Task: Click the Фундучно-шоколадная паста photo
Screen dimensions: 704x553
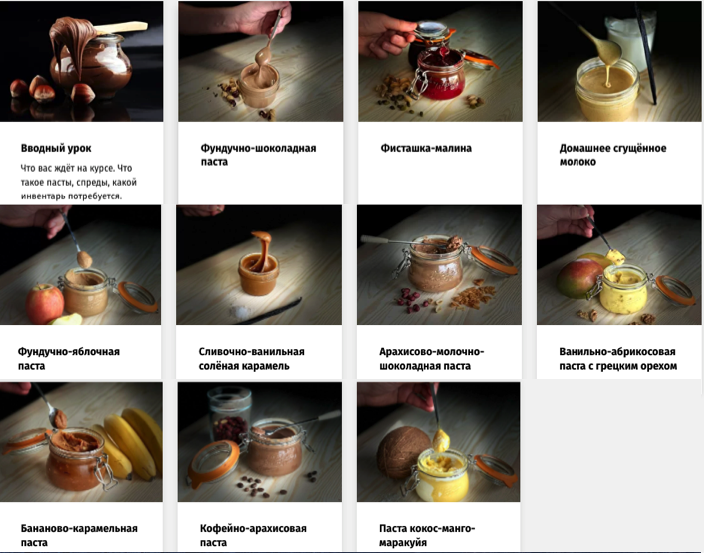Action: (x=260, y=61)
